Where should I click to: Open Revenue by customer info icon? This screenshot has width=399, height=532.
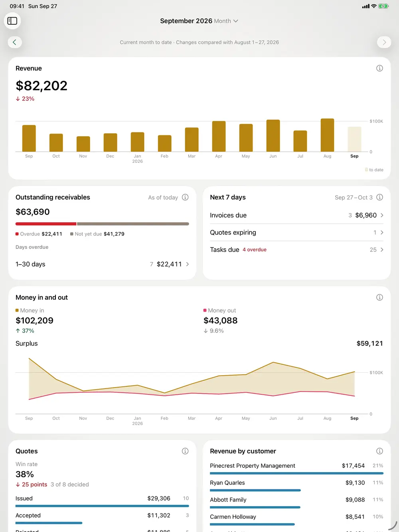point(379,451)
